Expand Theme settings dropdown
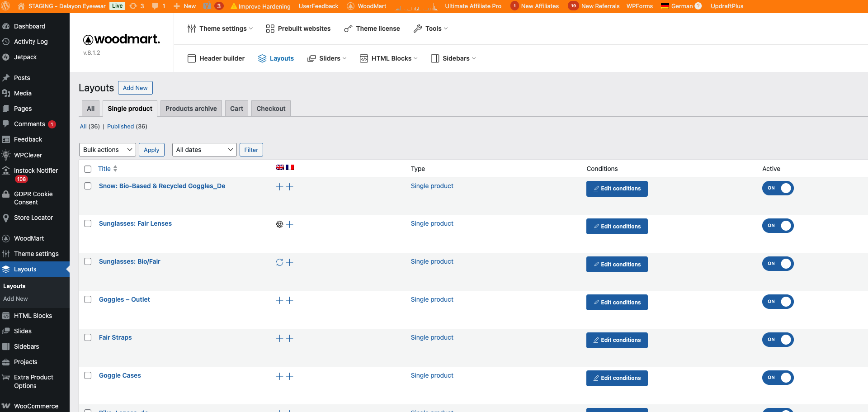Screen dimensions: 868x412 pyautogui.click(x=220, y=28)
